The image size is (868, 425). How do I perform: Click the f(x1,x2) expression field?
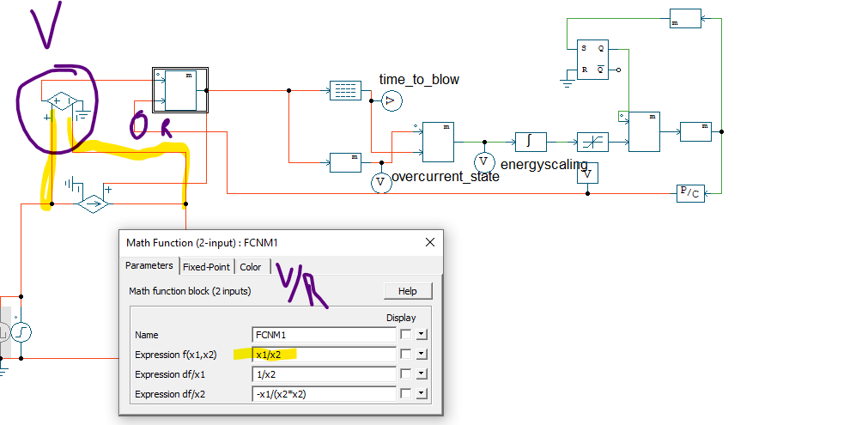pos(324,354)
